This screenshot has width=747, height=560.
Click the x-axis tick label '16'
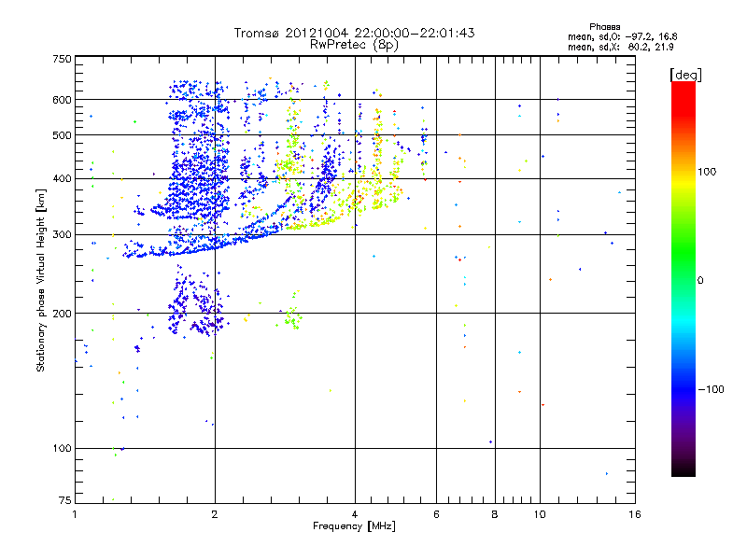point(635,514)
